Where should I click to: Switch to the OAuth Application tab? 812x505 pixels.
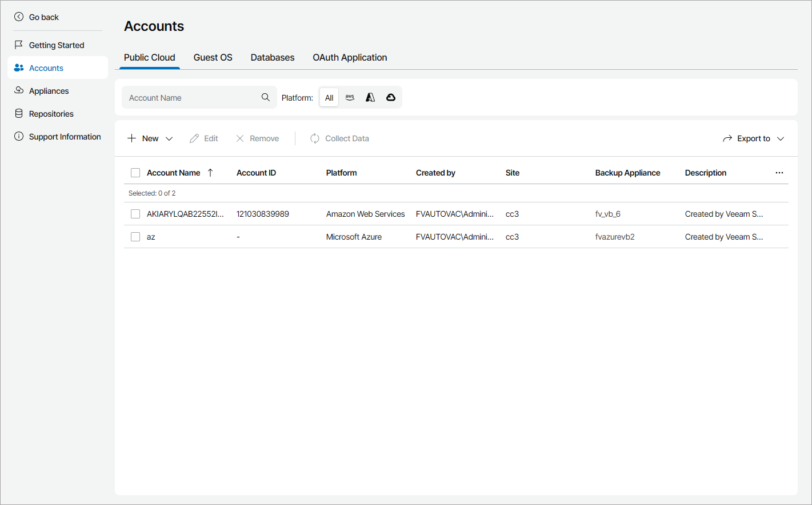[x=350, y=58]
